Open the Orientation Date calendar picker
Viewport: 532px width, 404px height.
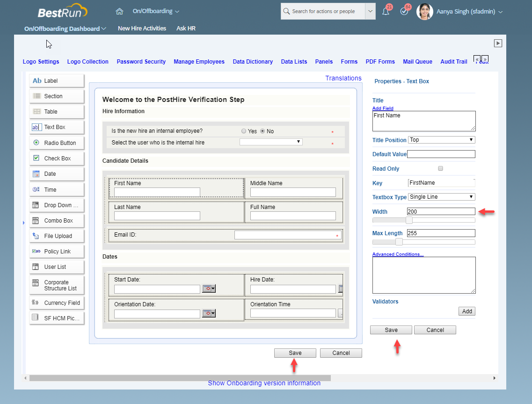[209, 313]
